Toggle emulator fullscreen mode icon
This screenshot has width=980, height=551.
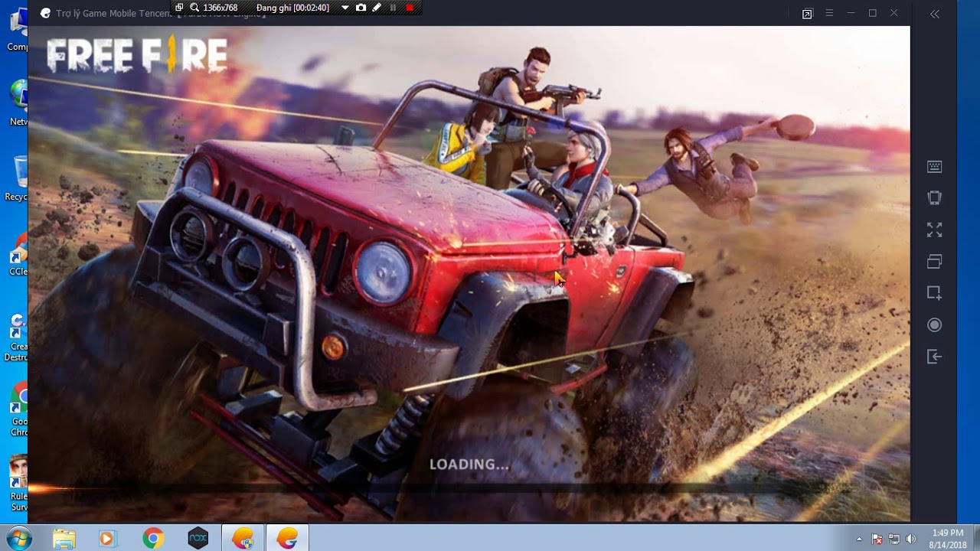[x=934, y=230]
